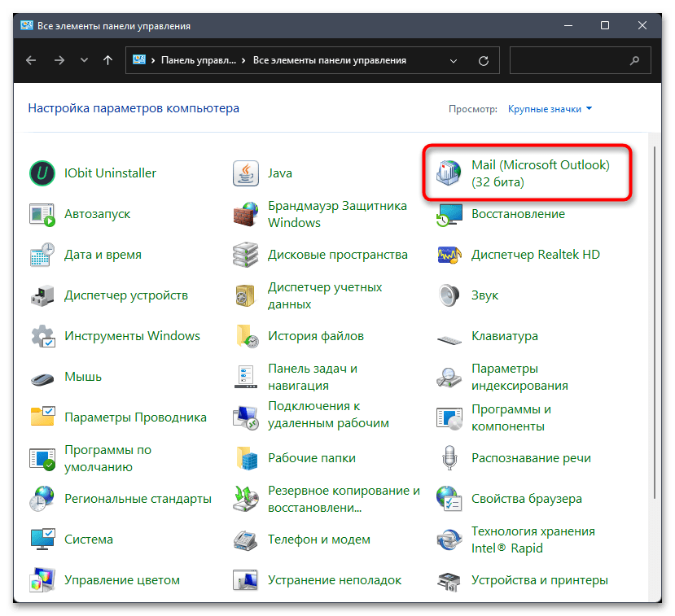Screen dimensions: 675x616
Task: Open the Устранение неполадок icon
Action: pos(245,580)
